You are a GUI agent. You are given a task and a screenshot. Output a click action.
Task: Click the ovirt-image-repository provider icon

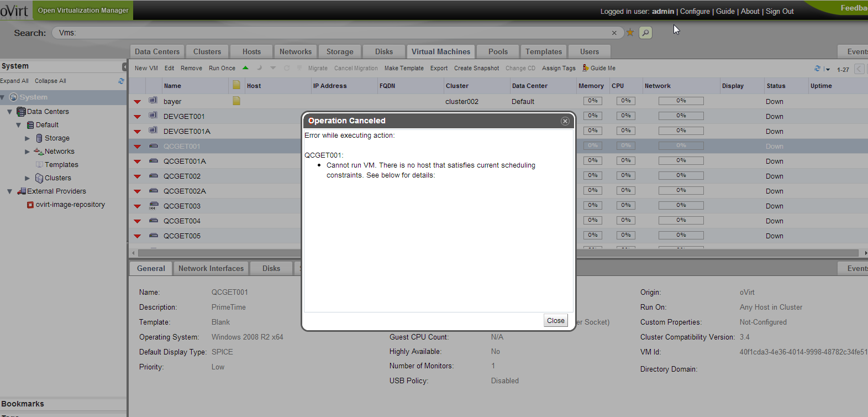(30, 205)
